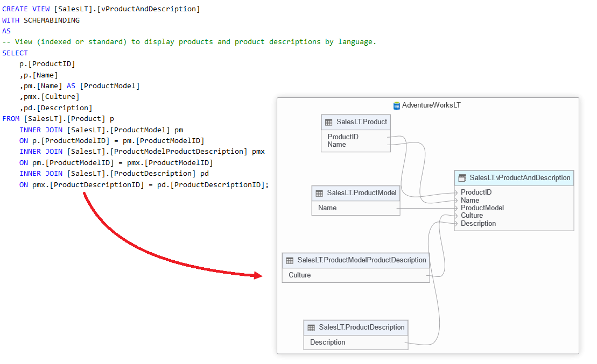Click the table icon on SalesLT.Product node

(x=329, y=122)
